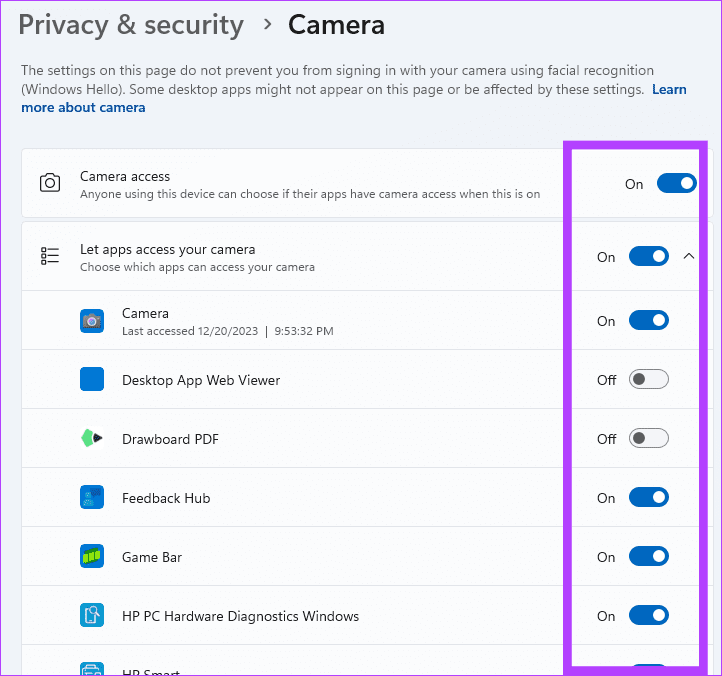The height and width of the screenshot is (676, 722).
Task: Click the Drawboard PDF label
Action: click(170, 439)
